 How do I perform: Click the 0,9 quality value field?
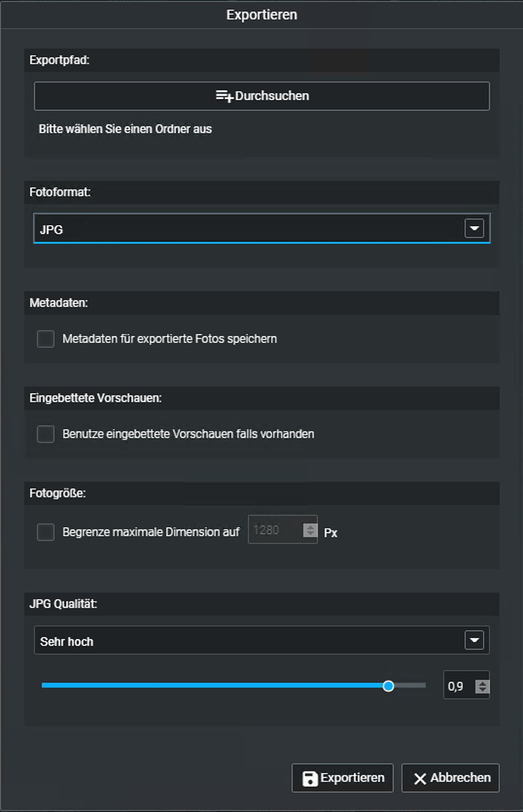457,686
